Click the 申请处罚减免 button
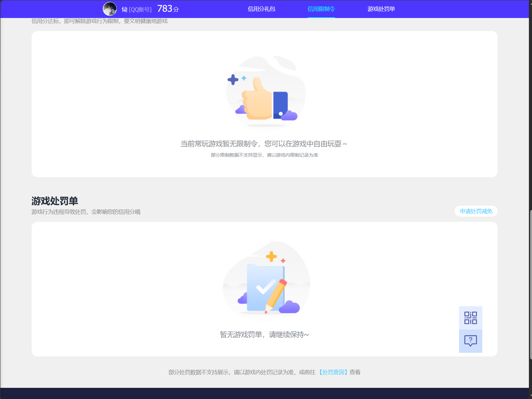This screenshot has height=399, width=532. pyautogui.click(x=476, y=211)
